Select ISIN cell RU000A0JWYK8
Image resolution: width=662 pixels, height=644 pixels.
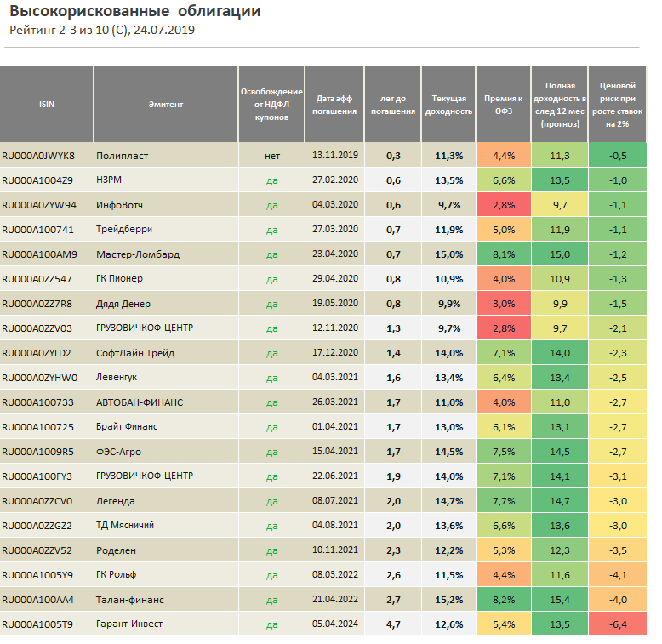(39, 156)
